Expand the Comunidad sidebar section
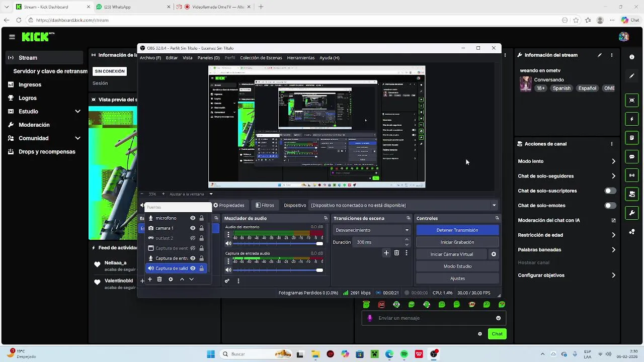 click(x=77, y=138)
